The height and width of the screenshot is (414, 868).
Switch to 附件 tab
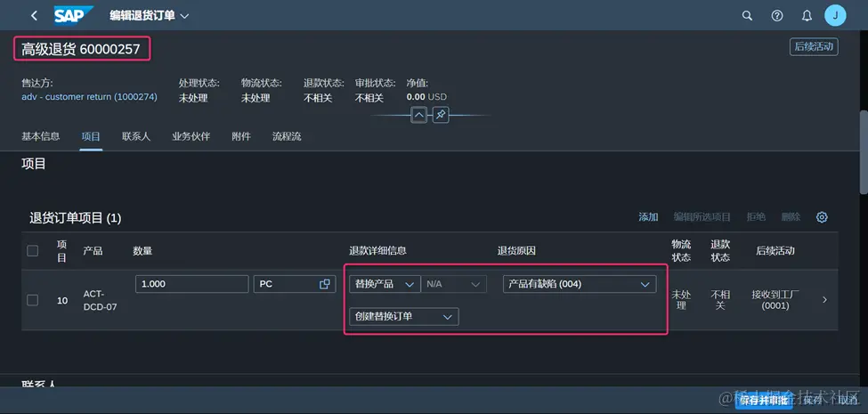241,136
